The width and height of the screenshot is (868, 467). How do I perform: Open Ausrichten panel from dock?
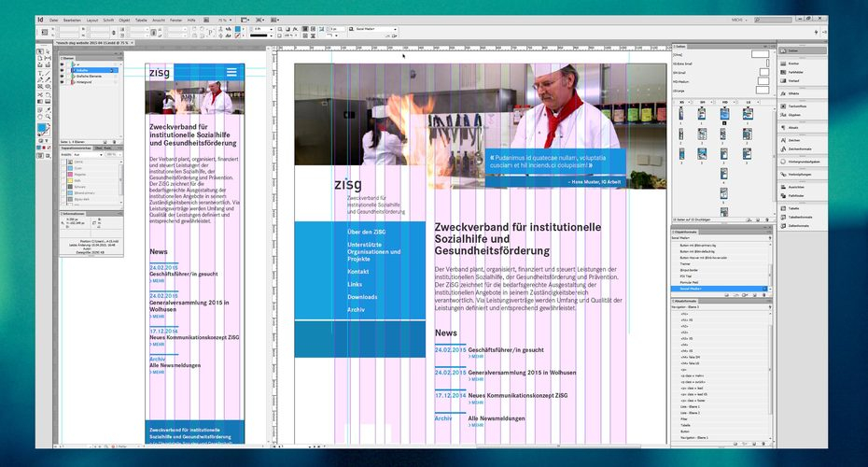tap(802, 187)
